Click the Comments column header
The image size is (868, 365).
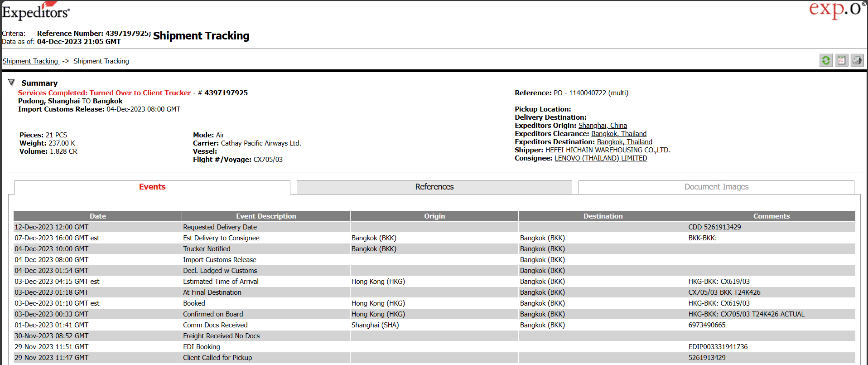772,216
